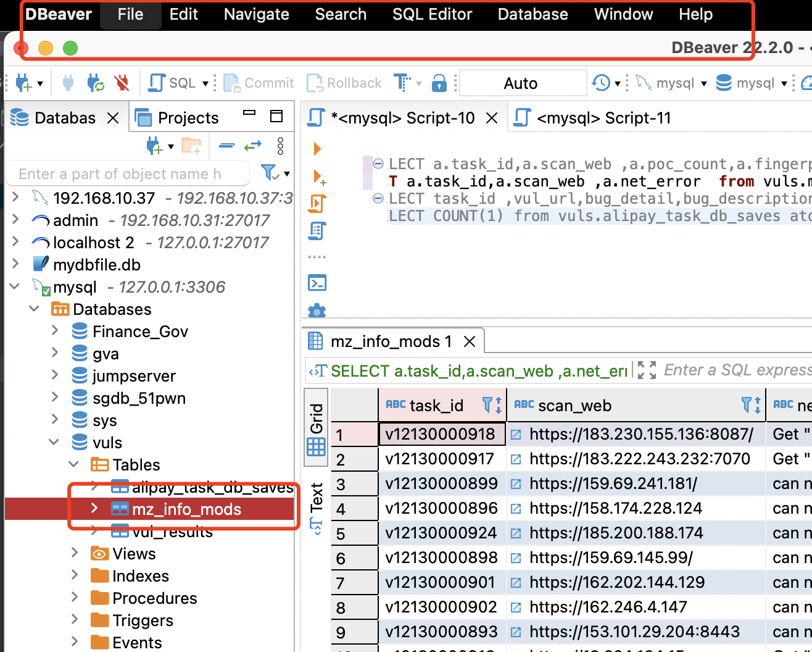Screen dimensions: 812x652
Task: Open the active connection selector mysql
Action: [671, 83]
